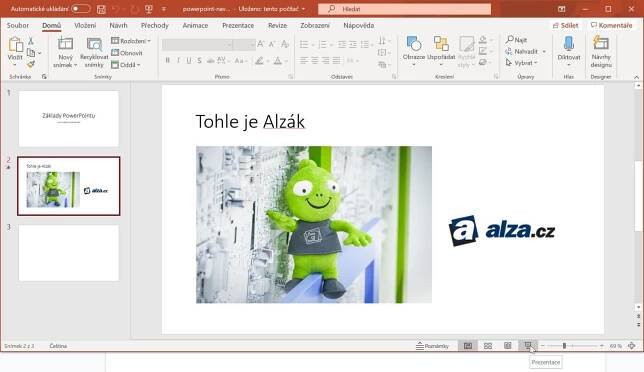The height and width of the screenshot is (372, 644).
Task: Open Návrhy designu icon
Action: coord(601,44)
